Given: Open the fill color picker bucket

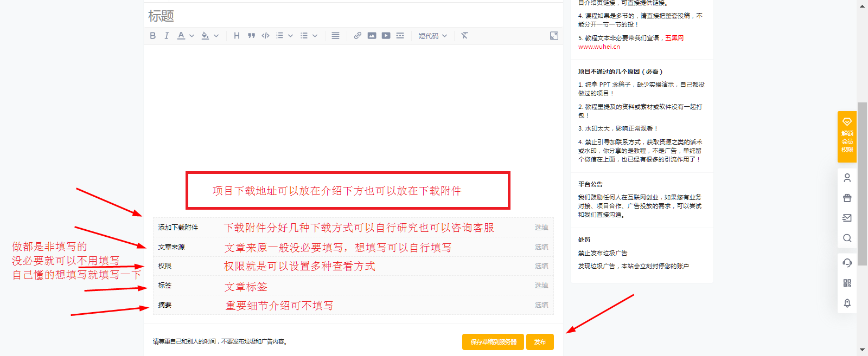Looking at the screenshot, I should click(205, 36).
